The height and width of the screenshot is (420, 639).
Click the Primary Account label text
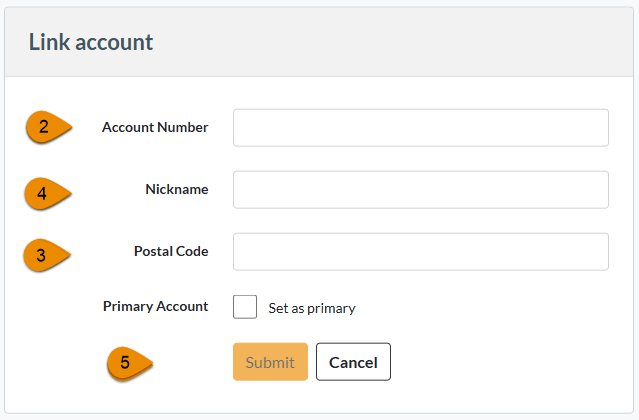(155, 307)
